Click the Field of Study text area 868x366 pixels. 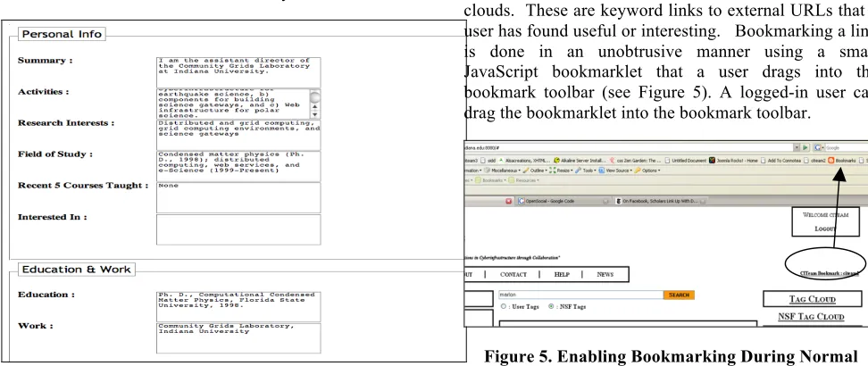238,166
